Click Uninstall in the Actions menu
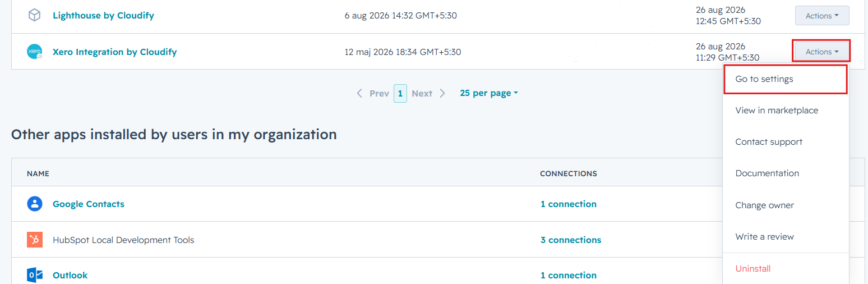The width and height of the screenshot is (868, 284). pyautogui.click(x=786, y=269)
